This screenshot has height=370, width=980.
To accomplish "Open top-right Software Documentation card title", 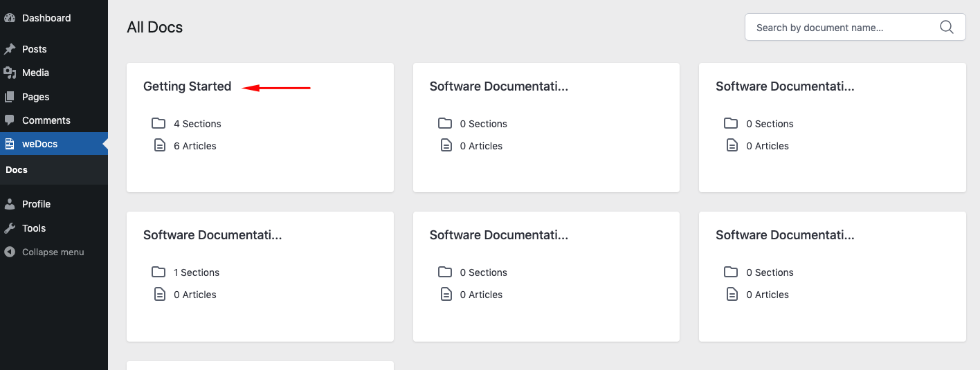I will pyautogui.click(x=785, y=86).
